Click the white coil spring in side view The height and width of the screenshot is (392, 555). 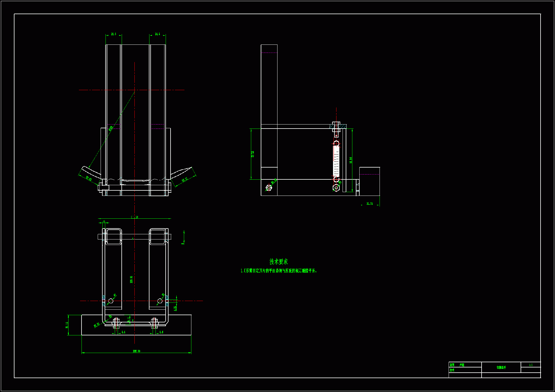coord(336,161)
